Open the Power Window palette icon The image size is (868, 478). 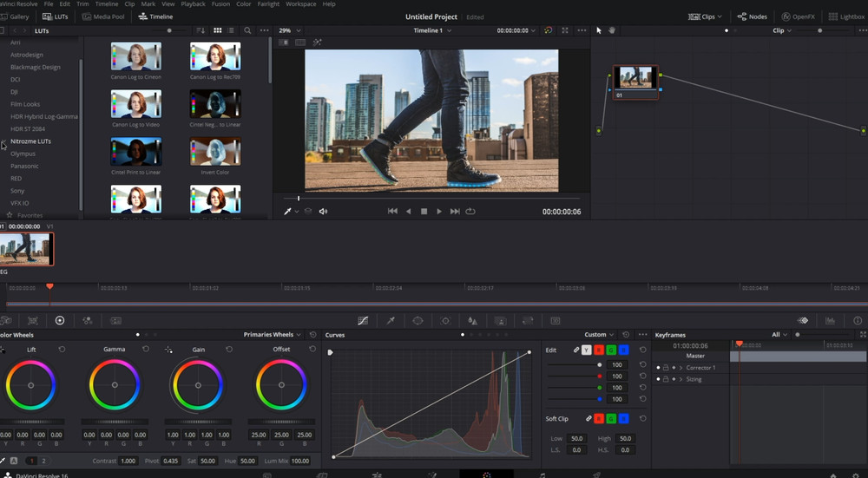(x=418, y=320)
